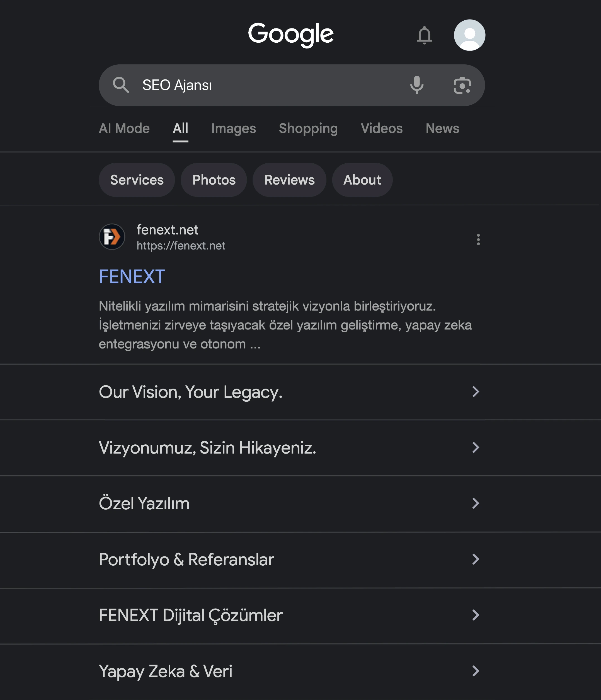Open the three-dot menu for fenext.net
Viewport: 601px width, 700px height.
478,239
